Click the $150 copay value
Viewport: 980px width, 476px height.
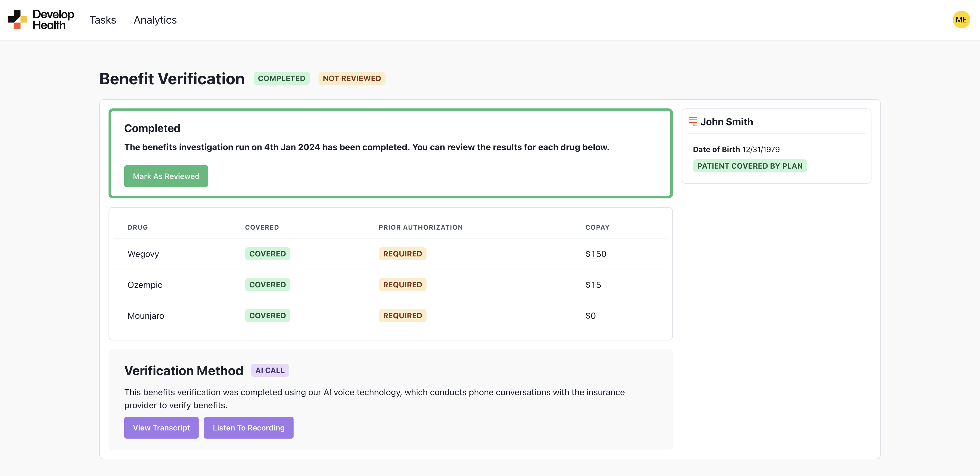click(596, 254)
